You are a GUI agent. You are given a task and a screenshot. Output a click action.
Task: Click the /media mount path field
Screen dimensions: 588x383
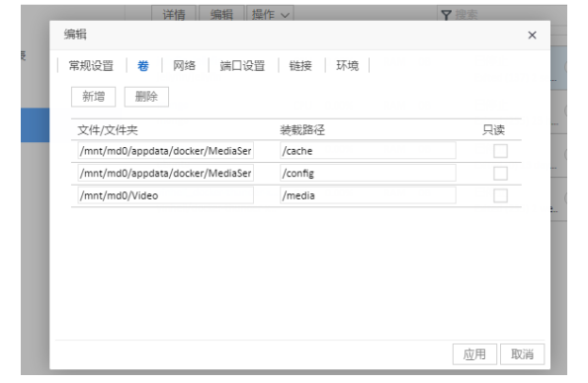[x=368, y=195]
